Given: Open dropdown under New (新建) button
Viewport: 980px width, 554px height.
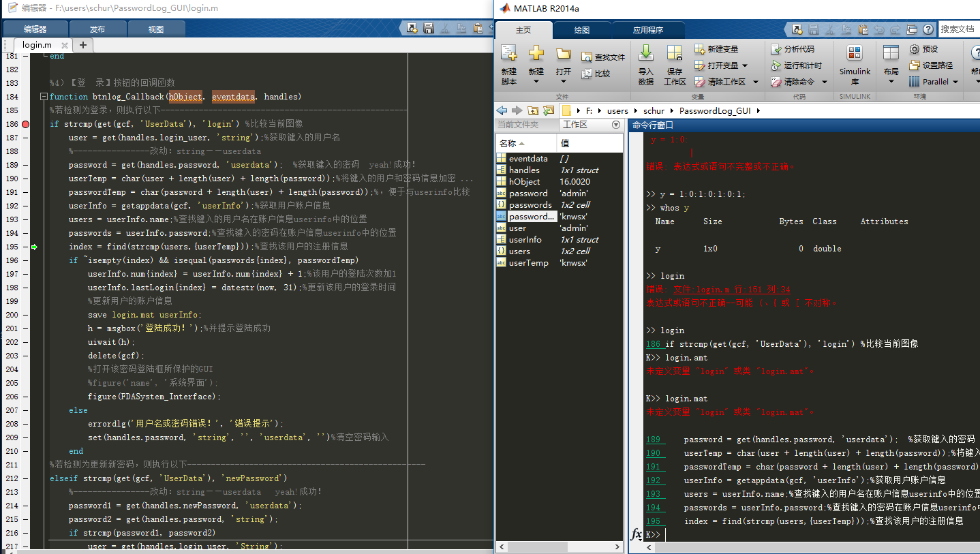Looking at the screenshot, I should click(536, 82).
